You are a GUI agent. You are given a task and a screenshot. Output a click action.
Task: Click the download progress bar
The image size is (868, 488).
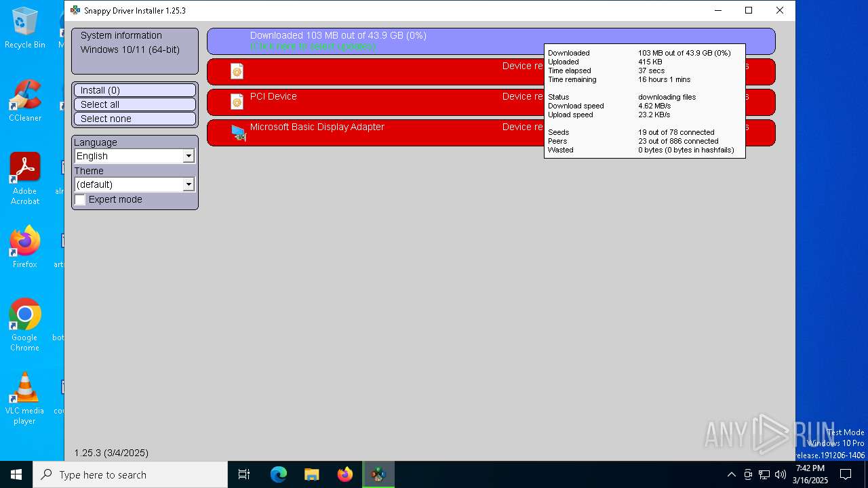pos(491,41)
